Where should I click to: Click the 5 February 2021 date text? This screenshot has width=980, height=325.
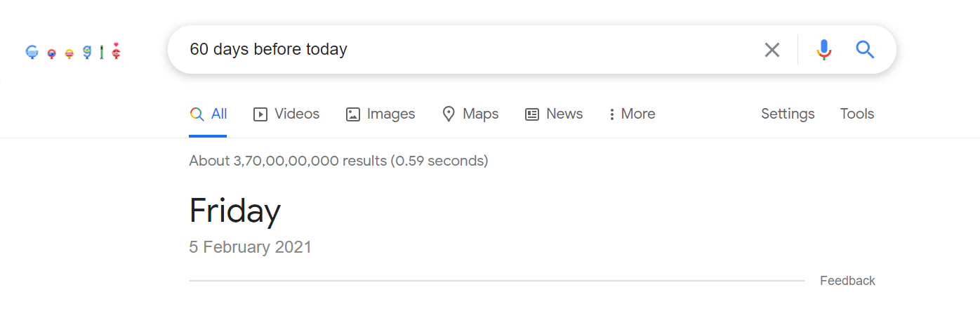(251, 247)
